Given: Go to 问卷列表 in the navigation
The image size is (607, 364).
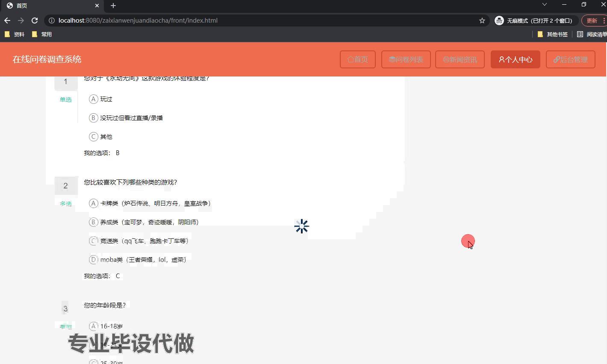Looking at the screenshot, I should 406,59.
